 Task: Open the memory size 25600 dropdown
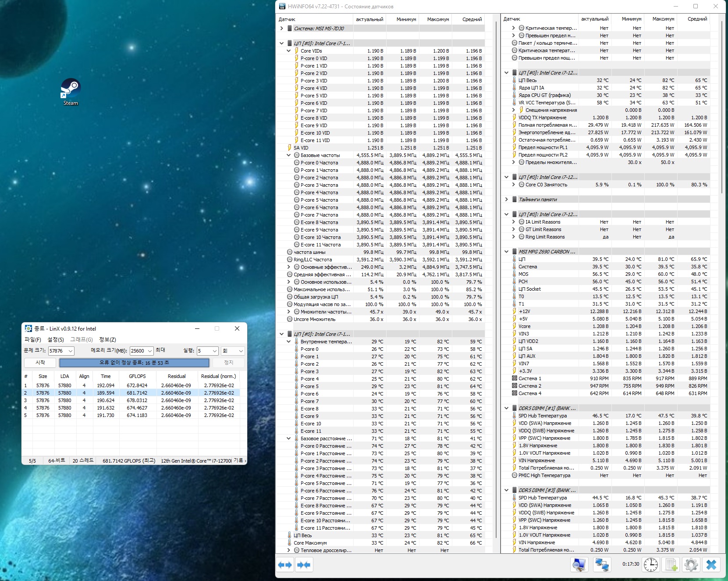tap(150, 351)
